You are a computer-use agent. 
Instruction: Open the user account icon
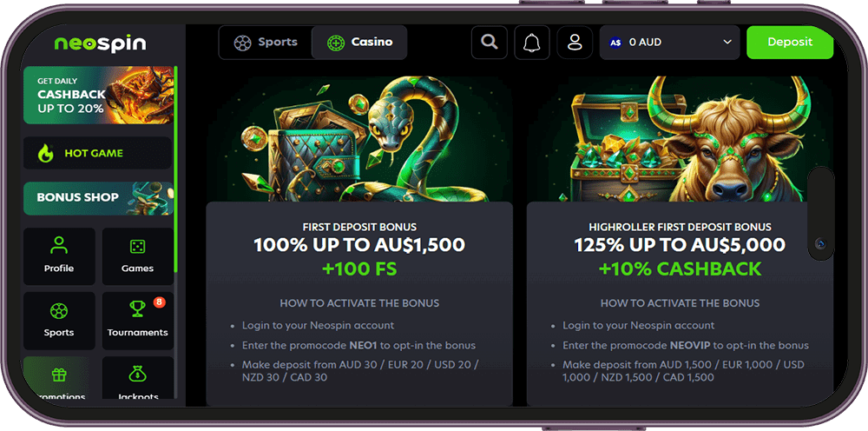coord(575,42)
